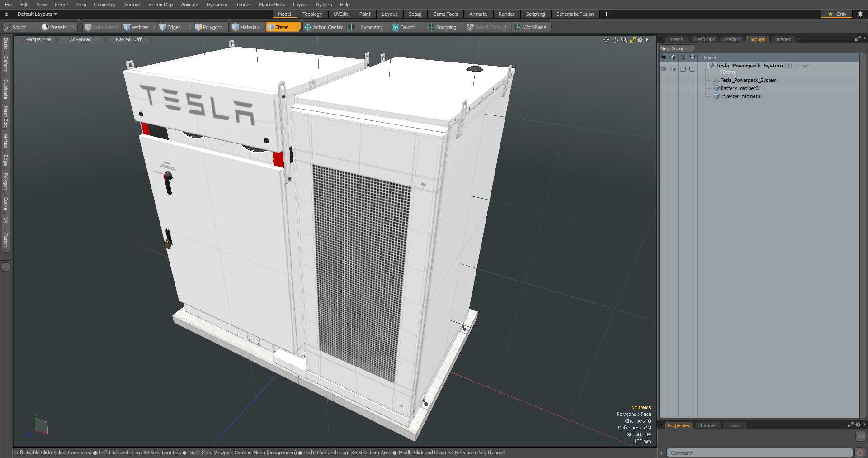Switch to the UVEdit layout tab
The width and height of the screenshot is (868, 458).
click(341, 14)
